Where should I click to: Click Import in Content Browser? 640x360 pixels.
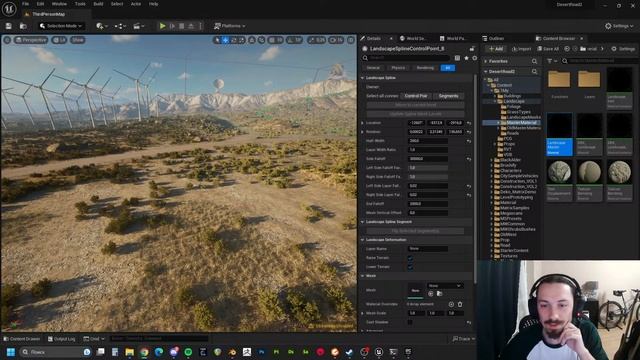[x=521, y=49]
